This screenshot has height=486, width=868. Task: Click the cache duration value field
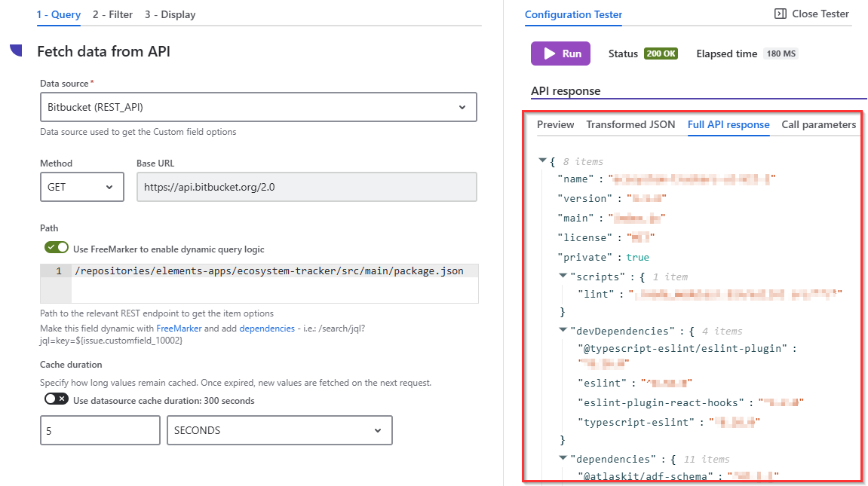(x=100, y=430)
